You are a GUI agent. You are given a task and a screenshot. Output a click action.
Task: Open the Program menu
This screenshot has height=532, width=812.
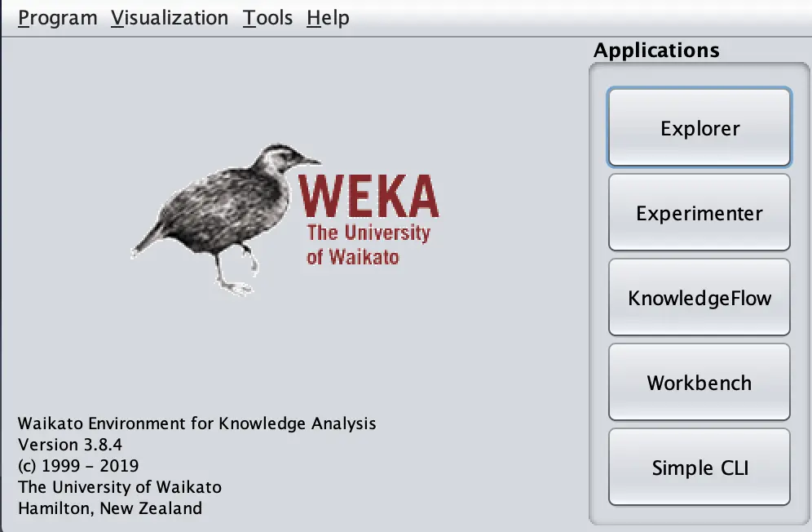click(x=58, y=18)
